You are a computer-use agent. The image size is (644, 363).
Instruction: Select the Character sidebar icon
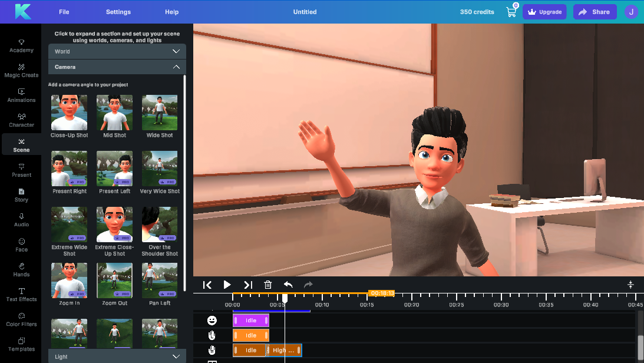(21, 119)
